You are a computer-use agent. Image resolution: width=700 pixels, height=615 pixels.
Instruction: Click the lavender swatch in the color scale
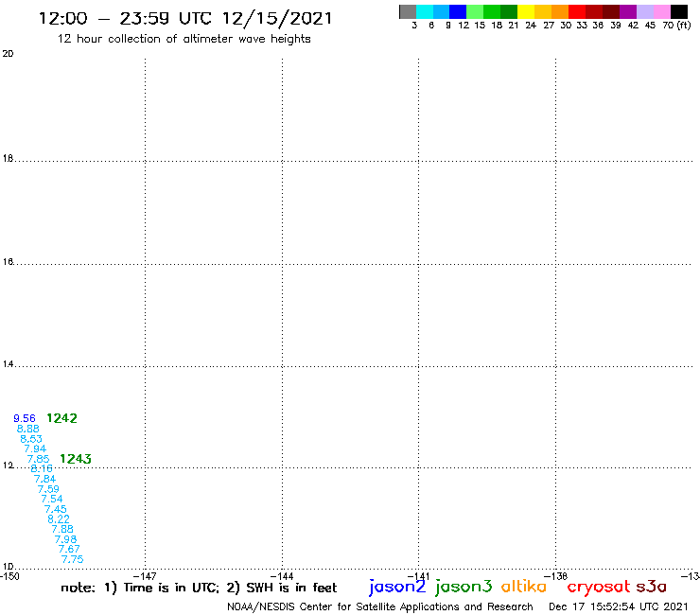pyautogui.click(x=644, y=11)
